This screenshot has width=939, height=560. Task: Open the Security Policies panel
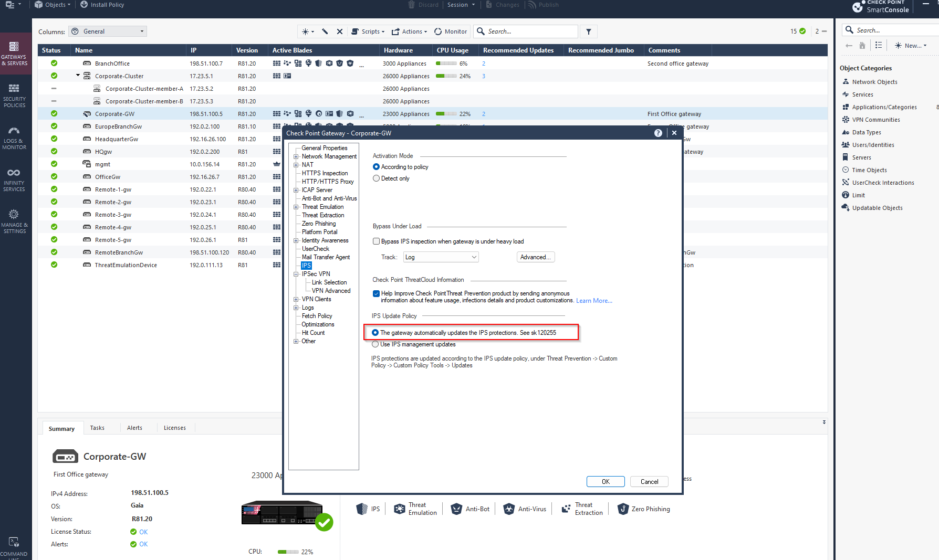(15, 96)
